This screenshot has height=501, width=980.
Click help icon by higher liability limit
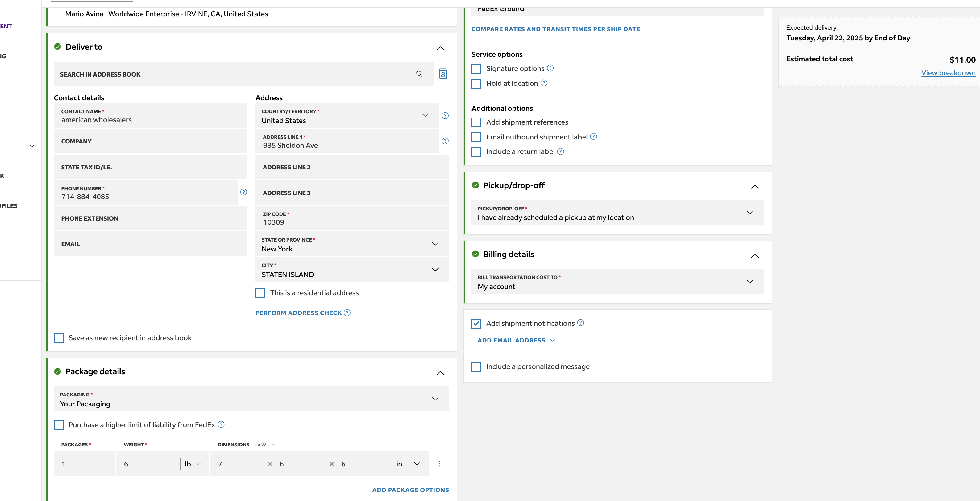click(x=221, y=424)
